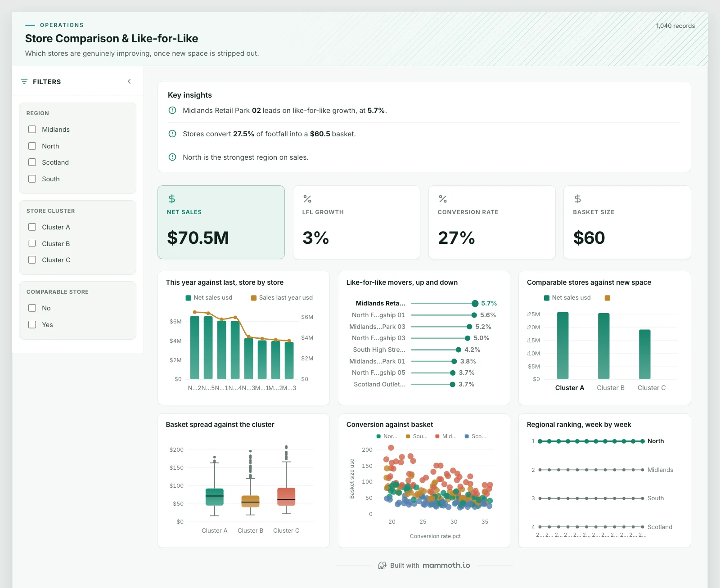Click the Regional ranking, week by week title

pyautogui.click(x=579, y=425)
